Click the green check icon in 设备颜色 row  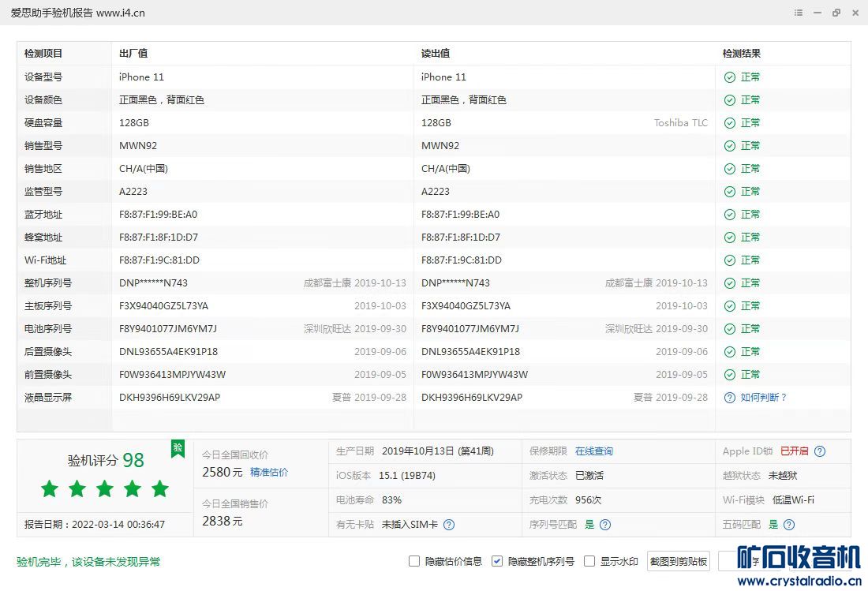pyautogui.click(x=730, y=100)
